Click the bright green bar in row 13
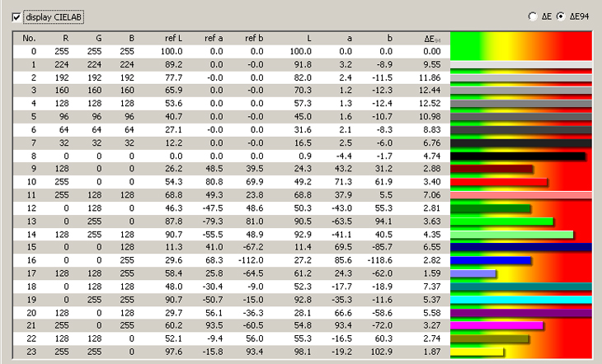Screen dimensions: 602x364 tap(501, 221)
